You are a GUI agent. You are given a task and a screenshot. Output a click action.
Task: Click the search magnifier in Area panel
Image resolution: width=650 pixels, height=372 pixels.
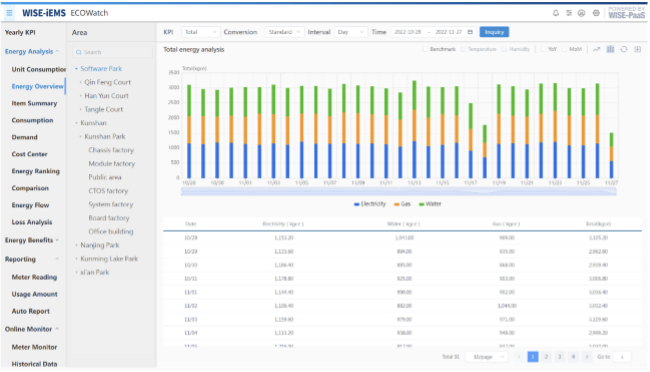(78, 52)
